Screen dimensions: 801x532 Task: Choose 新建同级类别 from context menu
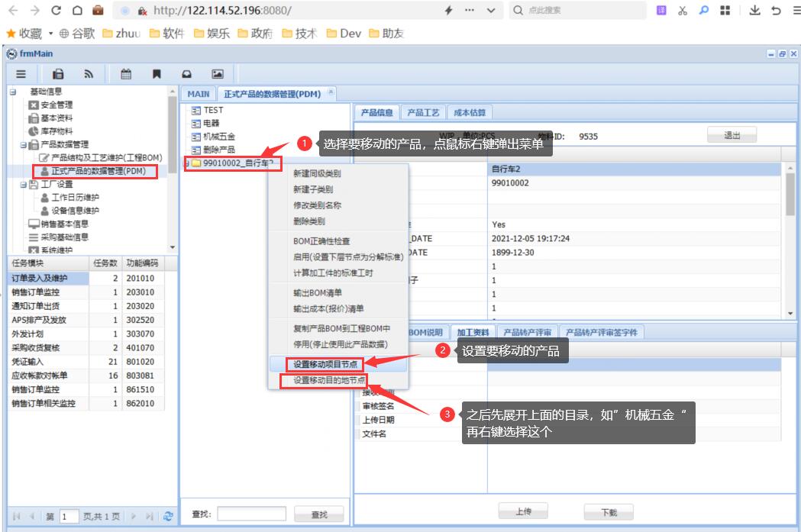point(317,173)
